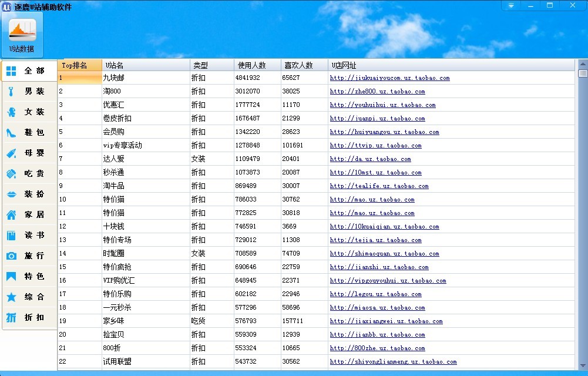Open the U站数据 chart icon

pyautogui.click(x=22, y=35)
